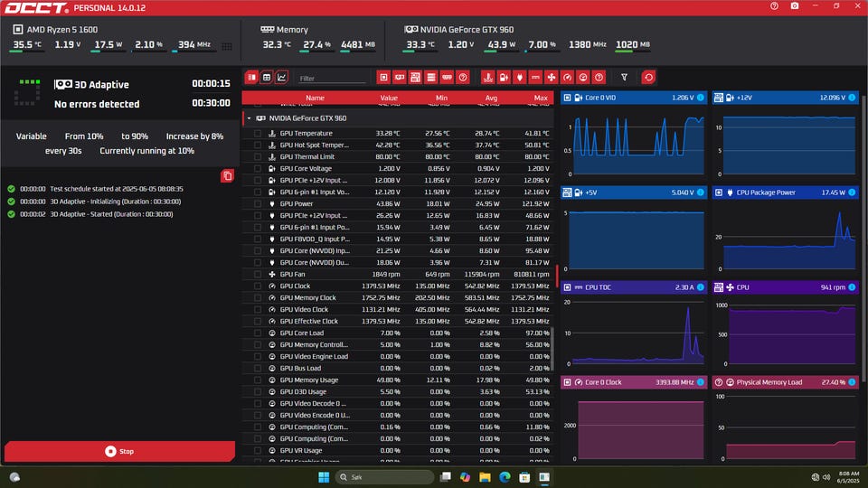The width and height of the screenshot is (868, 488).
Task: Toggle the current sensor type filter
Action: (535, 78)
